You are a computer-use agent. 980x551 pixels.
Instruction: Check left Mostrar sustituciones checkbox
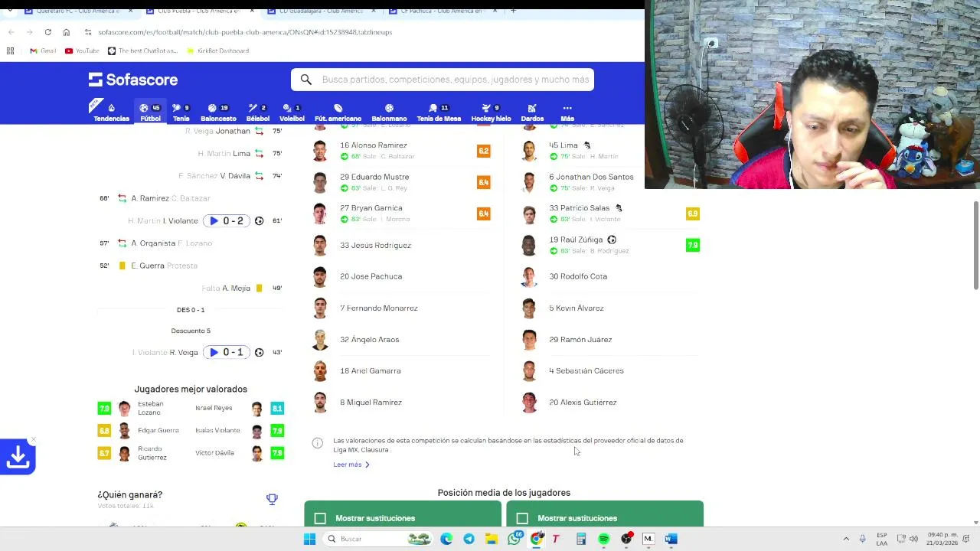[320, 518]
